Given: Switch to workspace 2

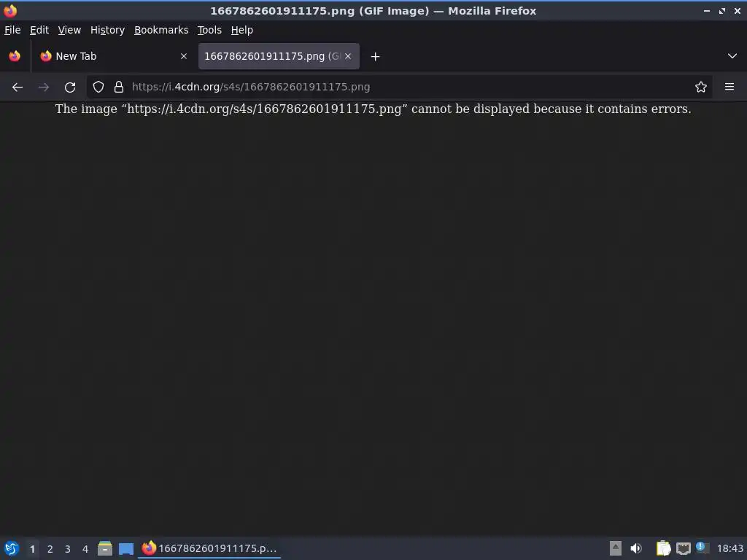Looking at the screenshot, I should [x=50, y=549].
